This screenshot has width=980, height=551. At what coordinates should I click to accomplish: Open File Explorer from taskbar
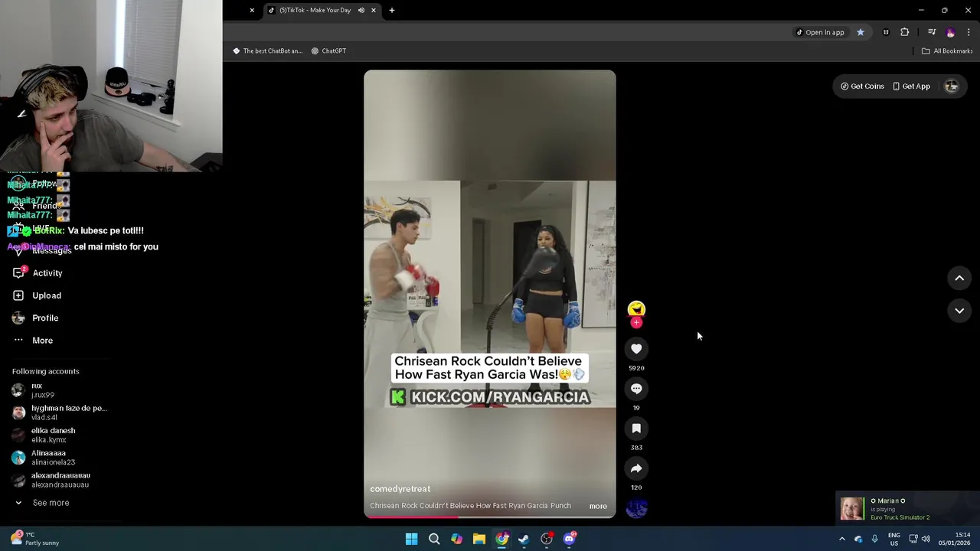pyautogui.click(x=479, y=539)
